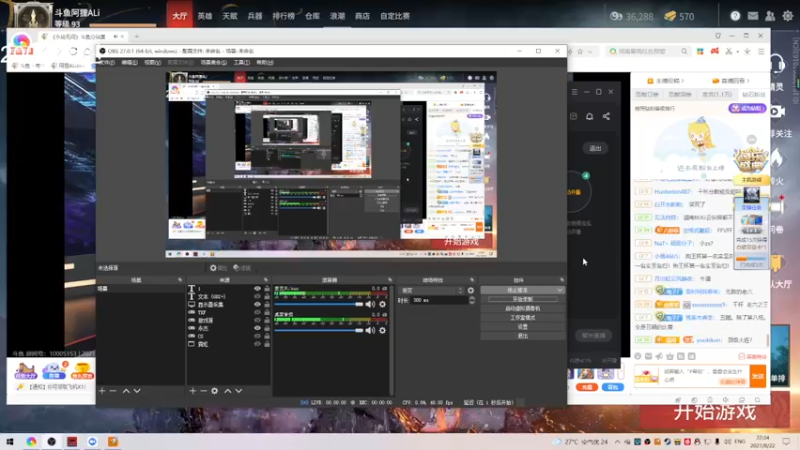
Task: Decrease the transition duration with the stepper down arrow
Action: (x=471, y=303)
